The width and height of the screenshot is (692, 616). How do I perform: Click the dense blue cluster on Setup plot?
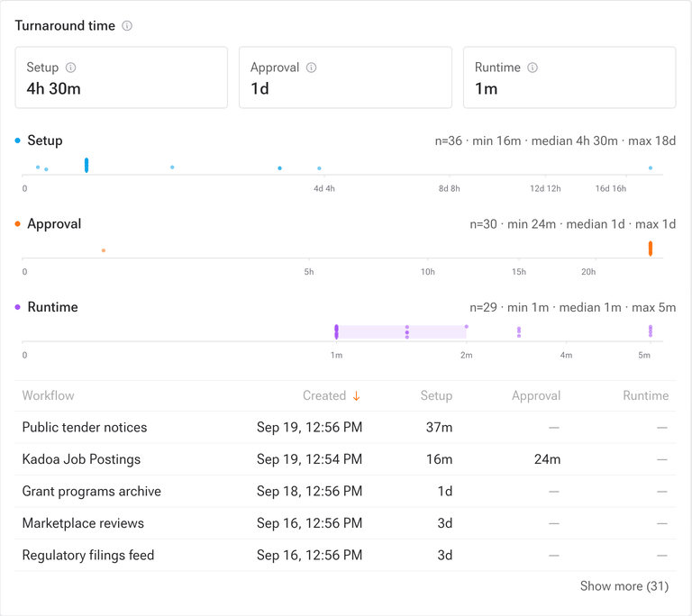click(x=86, y=165)
